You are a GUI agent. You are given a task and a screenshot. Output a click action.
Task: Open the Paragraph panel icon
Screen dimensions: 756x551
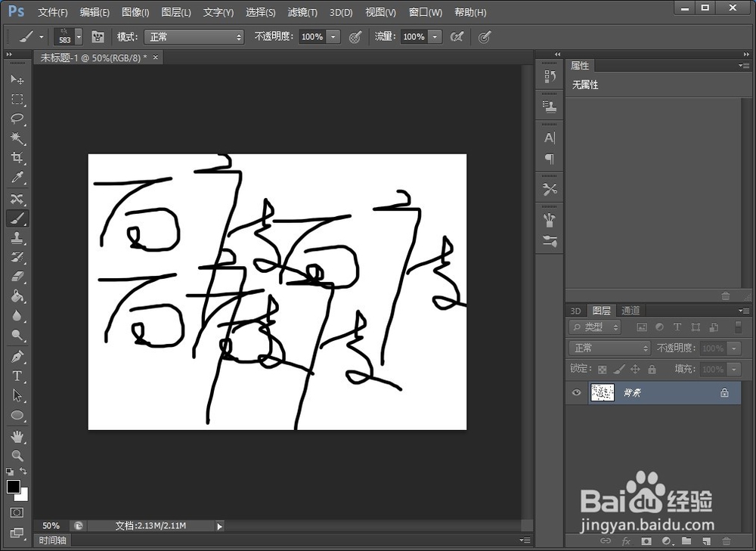[x=550, y=159]
